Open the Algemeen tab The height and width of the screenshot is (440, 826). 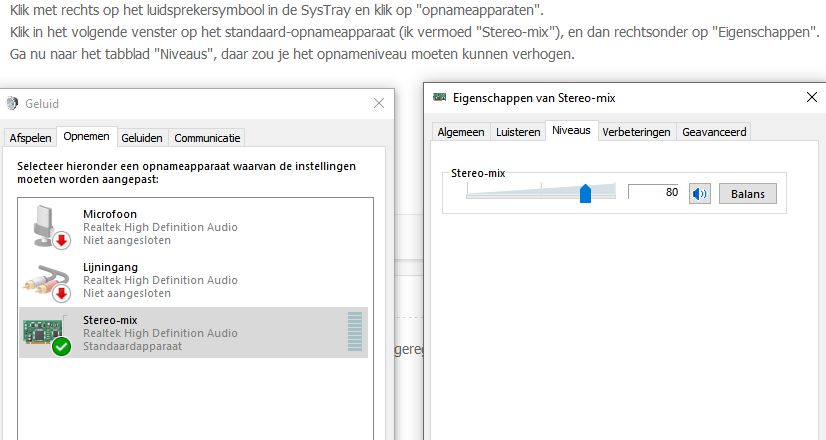(461, 132)
